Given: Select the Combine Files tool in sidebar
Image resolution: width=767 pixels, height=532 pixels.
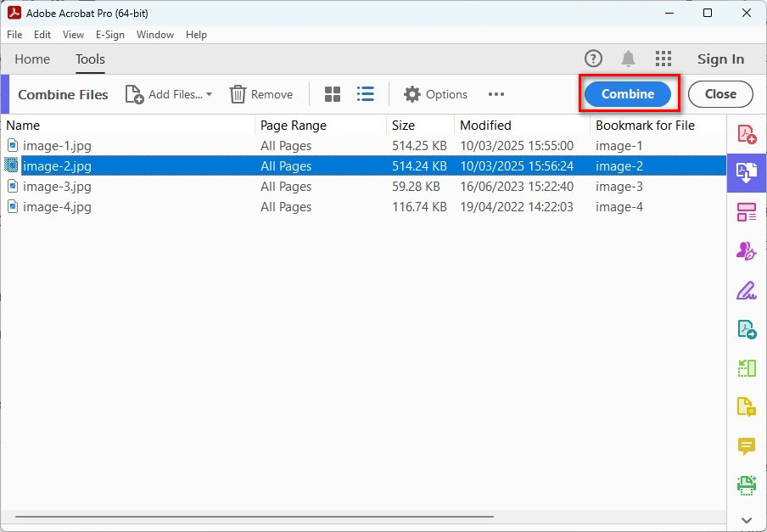Looking at the screenshot, I should 747,172.
